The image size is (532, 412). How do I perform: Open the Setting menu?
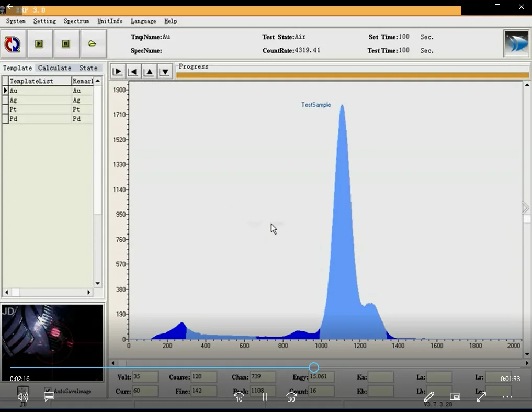[44, 21]
